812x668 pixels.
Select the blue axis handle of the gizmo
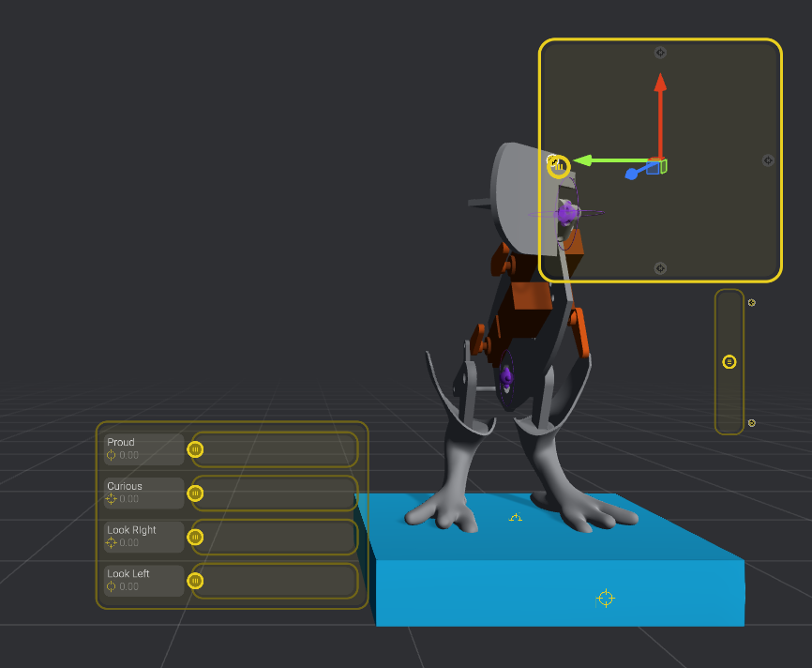tap(632, 174)
